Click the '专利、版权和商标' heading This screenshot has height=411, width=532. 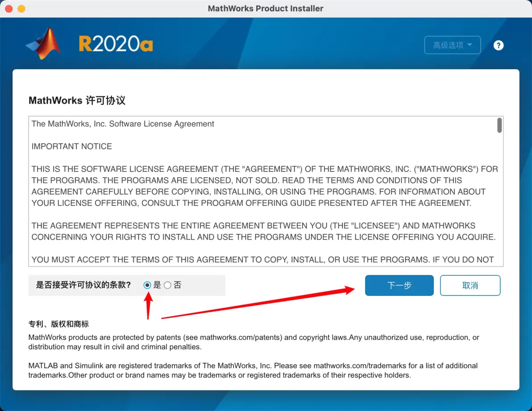pos(58,324)
